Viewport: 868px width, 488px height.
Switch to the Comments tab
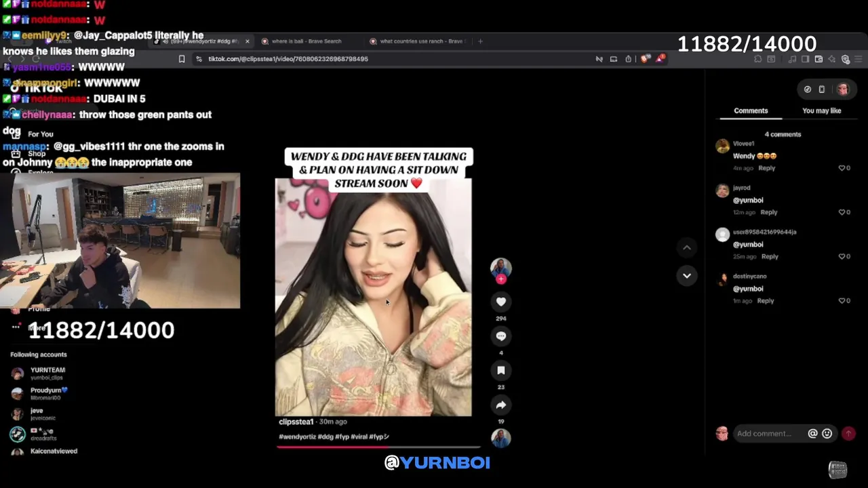(x=751, y=110)
